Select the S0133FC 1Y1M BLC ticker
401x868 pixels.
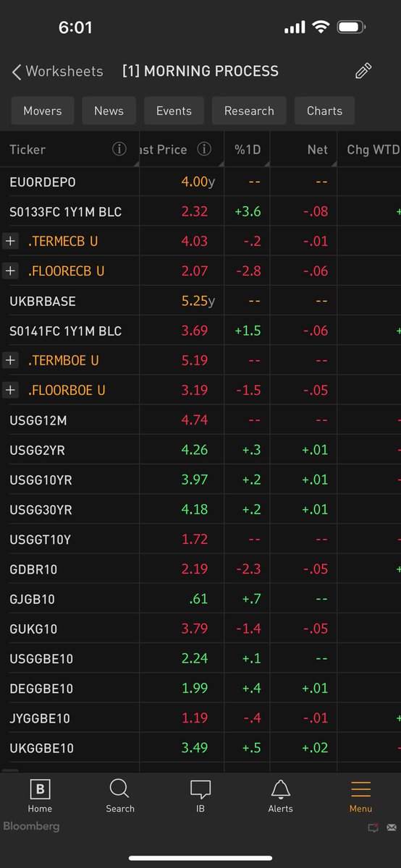coord(65,211)
